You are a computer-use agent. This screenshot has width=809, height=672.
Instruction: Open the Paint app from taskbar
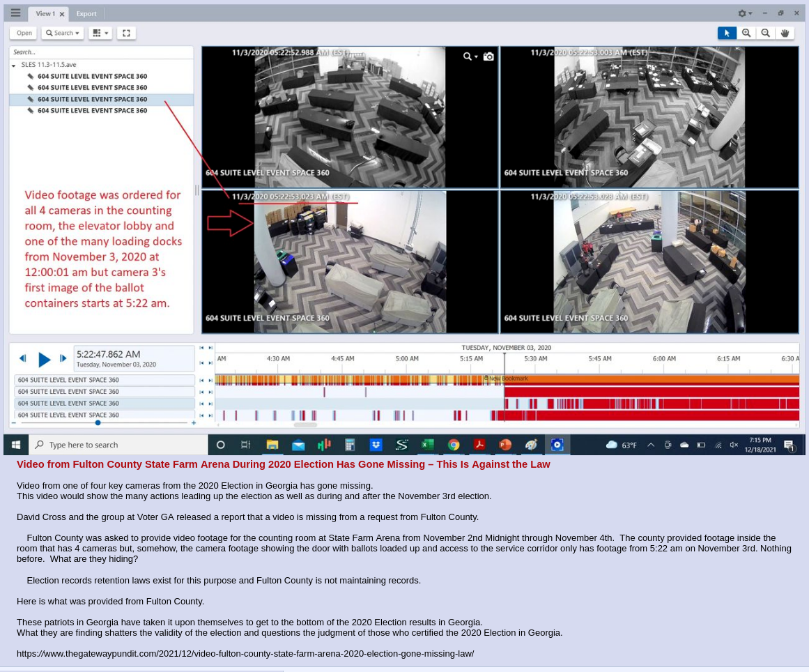(x=531, y=445)
